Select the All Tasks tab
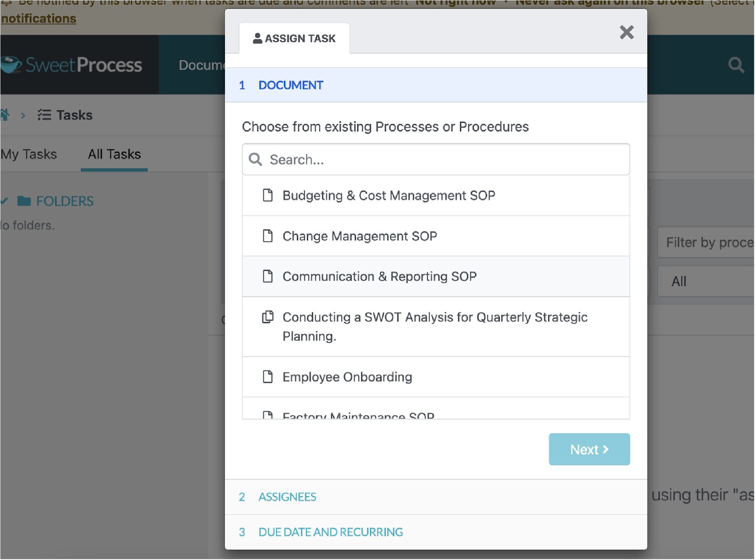The width and height of the screenshot is (755, 560). pos(114,154)
